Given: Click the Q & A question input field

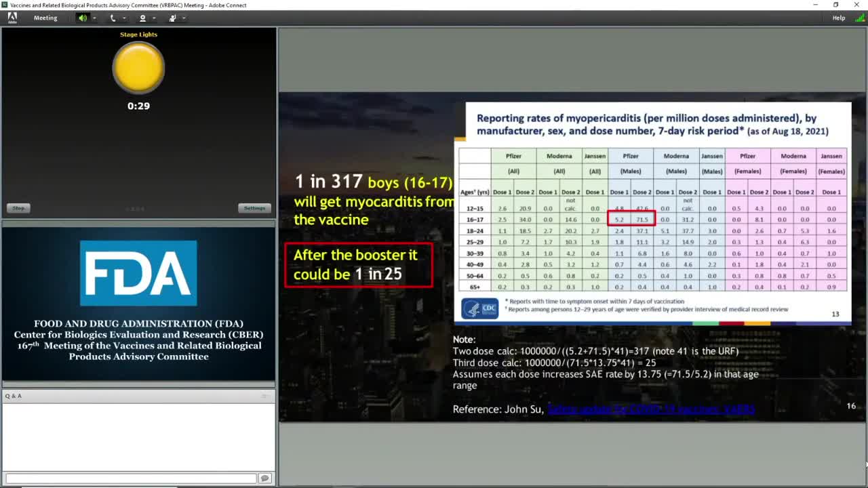Looking at the screenshot, I should (x=131, y=479).
